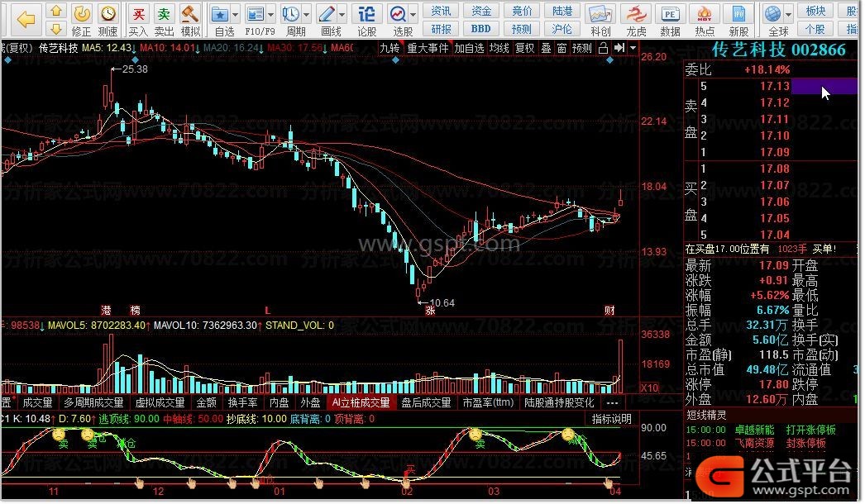The image size is (865, 504).
Task: Click the 板块 sector button
Action: (815, 11)
